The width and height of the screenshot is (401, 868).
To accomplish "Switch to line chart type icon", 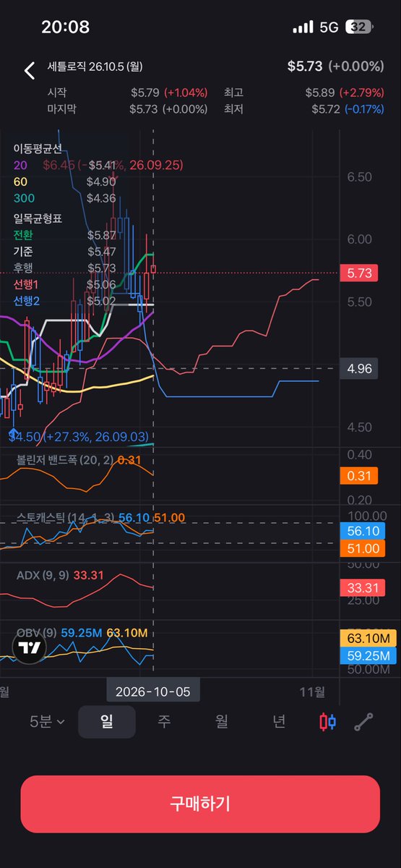I will tap(363, 721).
